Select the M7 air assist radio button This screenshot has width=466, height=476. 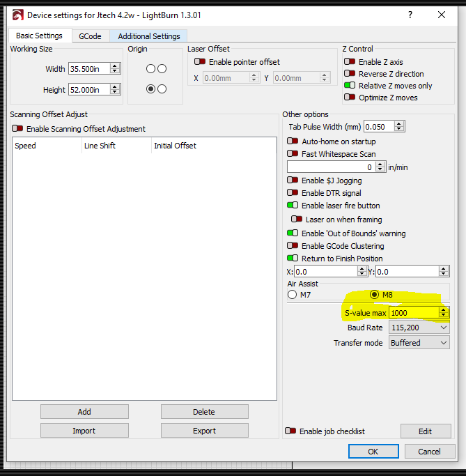click(x=292, y=295)
